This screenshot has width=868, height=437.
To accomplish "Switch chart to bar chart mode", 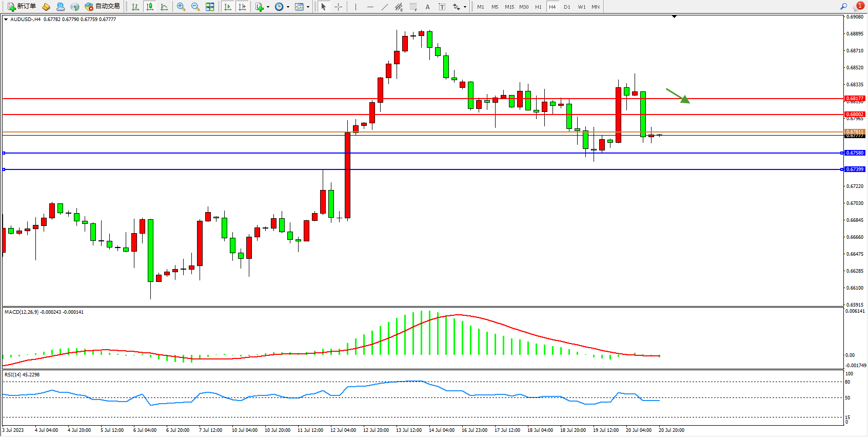I will 135,7.
